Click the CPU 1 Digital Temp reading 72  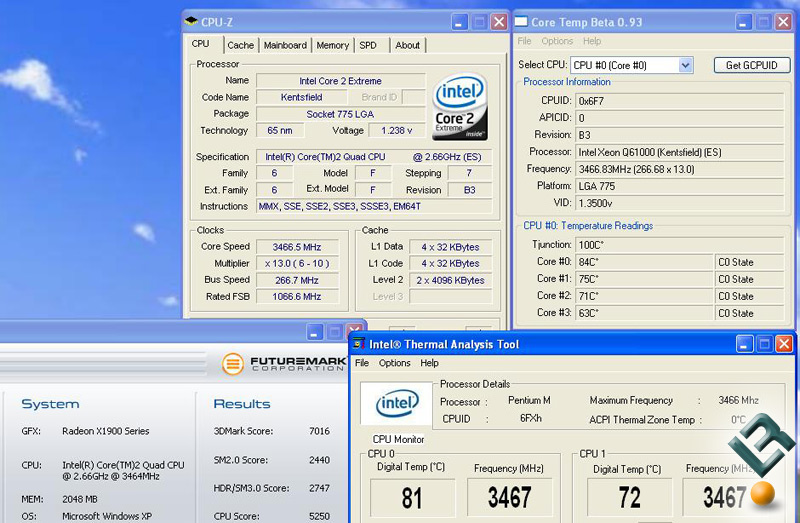pyautogui.click(x=629, y=497)
